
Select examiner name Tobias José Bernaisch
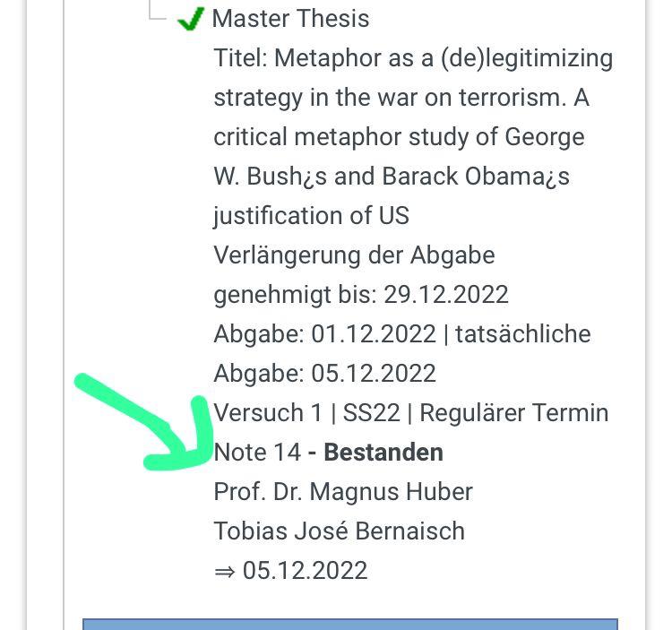(339, 531)
